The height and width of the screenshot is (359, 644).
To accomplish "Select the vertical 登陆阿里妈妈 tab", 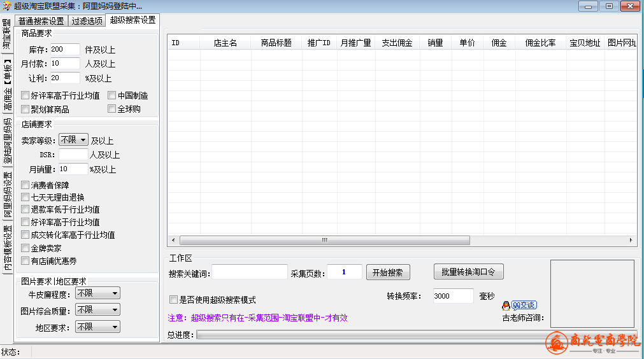I will click(7, 141).
